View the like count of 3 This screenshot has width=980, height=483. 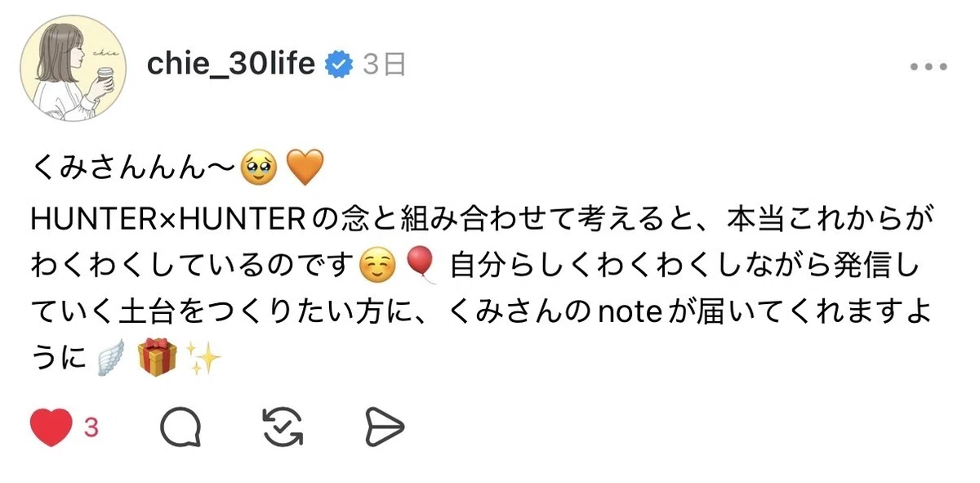pos(91,427)
